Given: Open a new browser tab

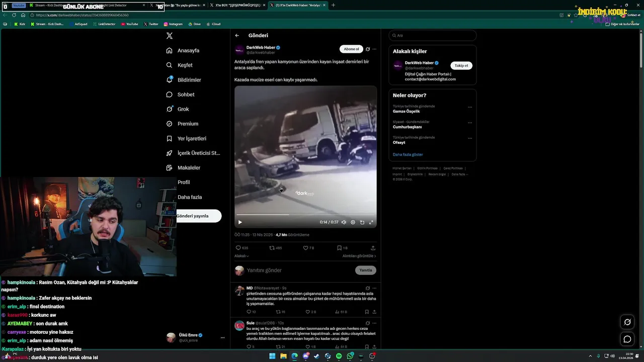Looking at the screenshot, I should click(333, 5).
